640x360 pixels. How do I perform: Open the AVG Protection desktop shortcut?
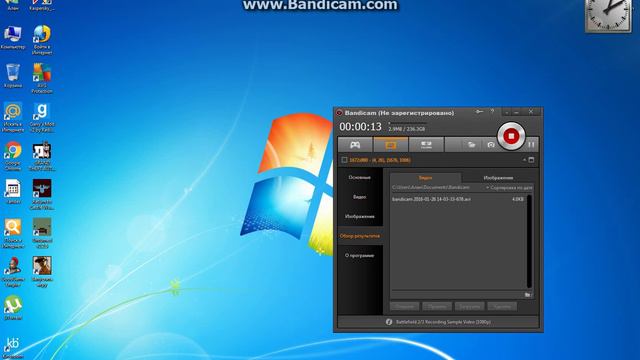(42, 78)
